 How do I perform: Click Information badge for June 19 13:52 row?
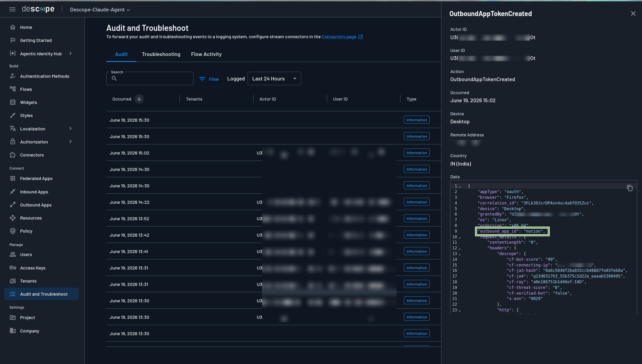tap(417, 219)
